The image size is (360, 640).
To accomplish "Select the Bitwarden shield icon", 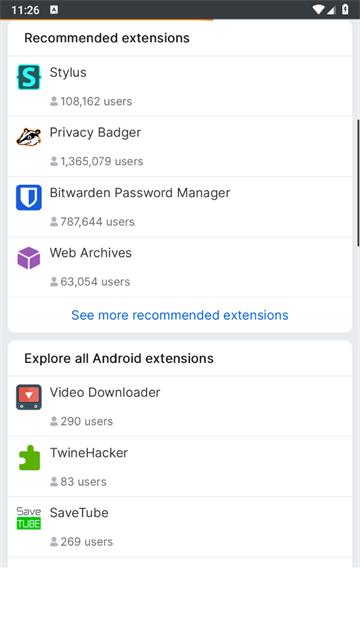I will [x=29, y=198].
